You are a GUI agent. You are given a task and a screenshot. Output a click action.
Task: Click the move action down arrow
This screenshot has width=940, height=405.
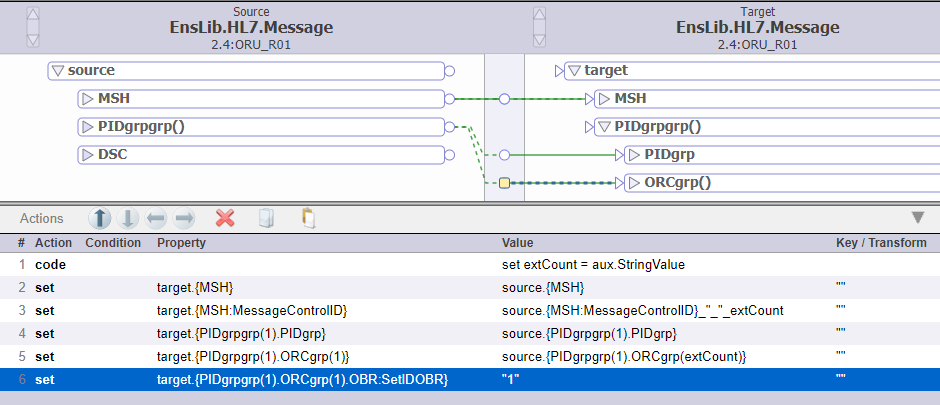128,218
